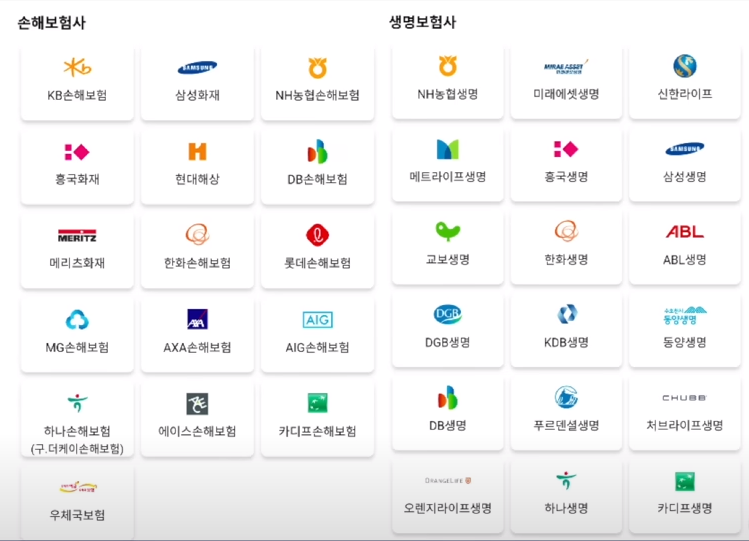Image resolution: width=749 pixels, height=541 pixels.
Task: Click the 카디프생명 text label
Action: [685, 508]
